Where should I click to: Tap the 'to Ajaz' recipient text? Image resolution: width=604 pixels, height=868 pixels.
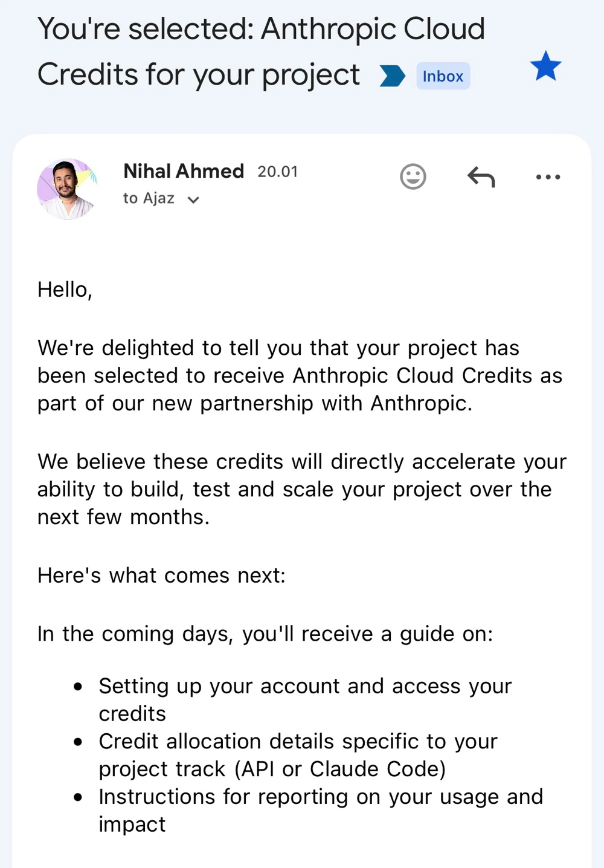149,198
